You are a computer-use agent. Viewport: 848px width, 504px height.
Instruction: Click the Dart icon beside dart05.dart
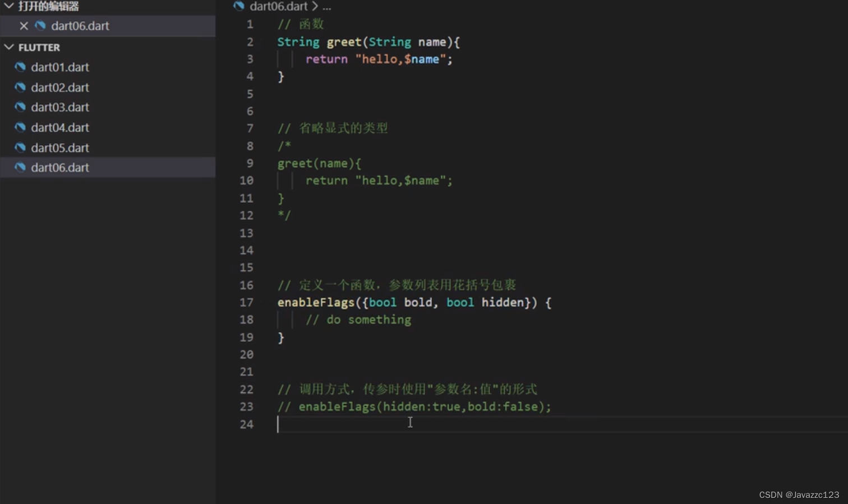coord(20,147)
